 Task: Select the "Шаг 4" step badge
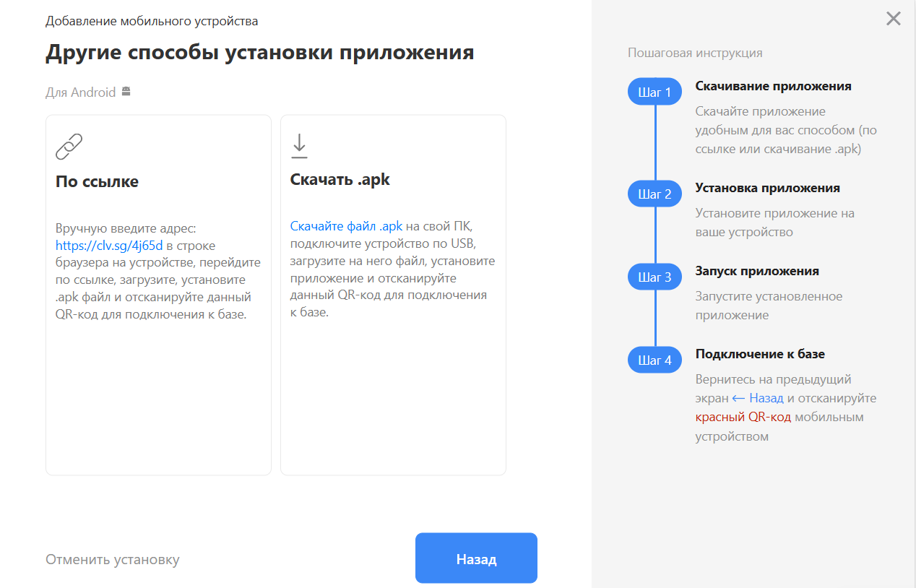pos(654,360)
